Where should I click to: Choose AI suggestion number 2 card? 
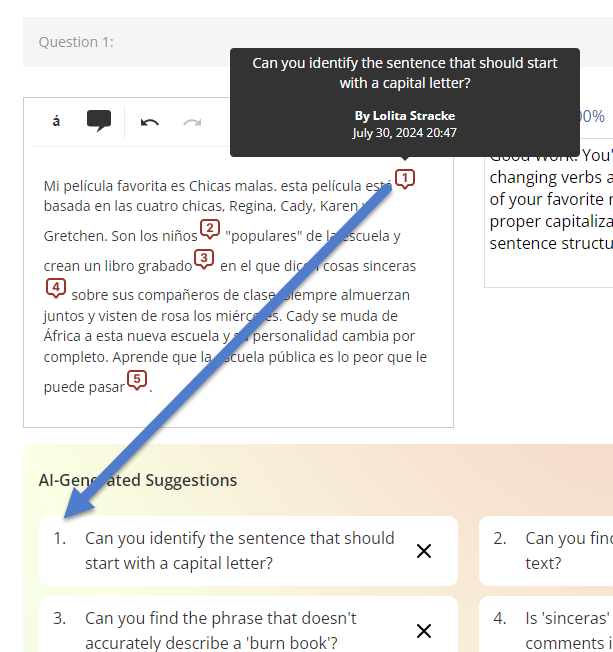click(x=546, y=551)
